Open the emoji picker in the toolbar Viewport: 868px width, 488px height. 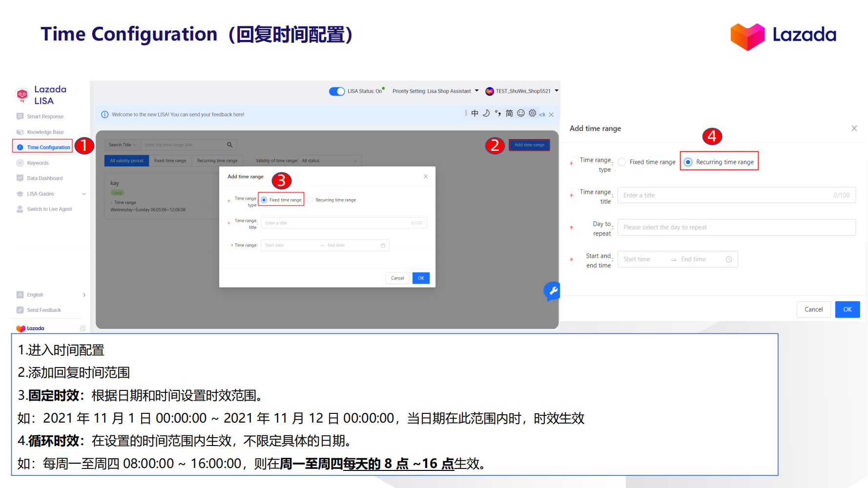pyautogui.click(x=520, y=113)
